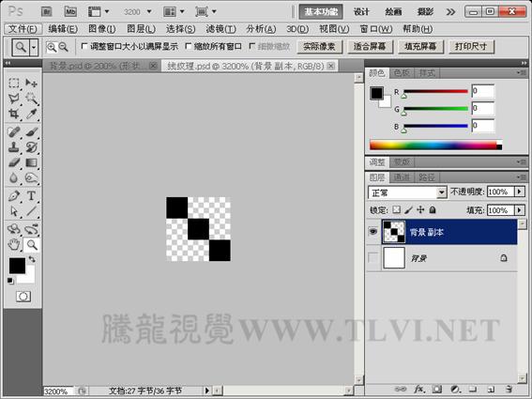532x399 pixels.
Task: Enable resize windows to fit checkbox
Action: (84, 46)
